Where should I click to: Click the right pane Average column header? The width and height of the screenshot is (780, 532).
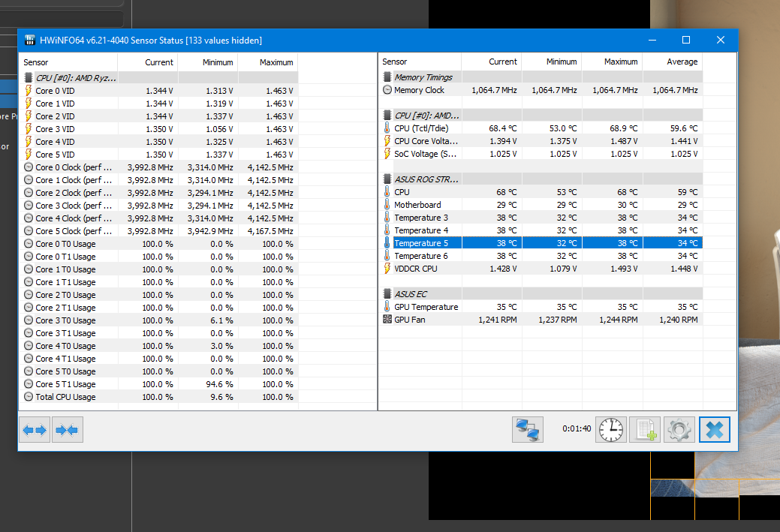pos(673,62)
